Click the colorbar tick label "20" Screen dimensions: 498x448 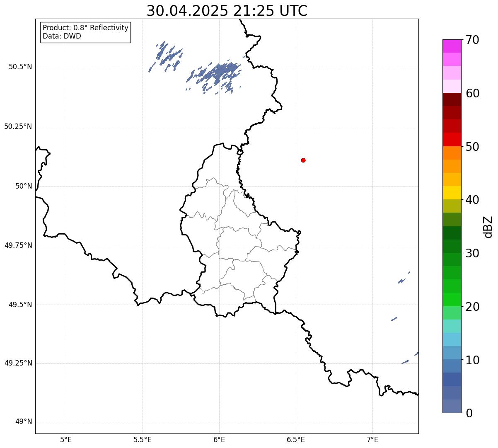pyautogui.click(x=472, y=307)
